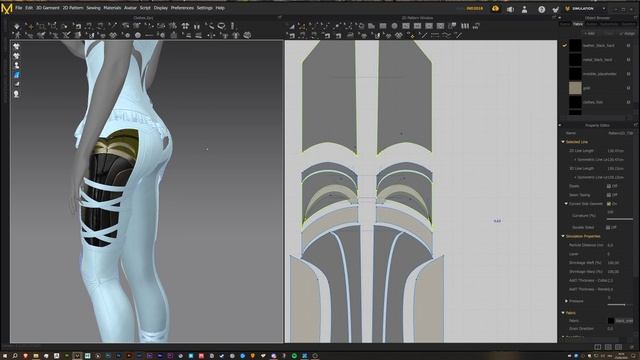Open the File menu
The width and height of the screenshot is (640, 360).
[19, 8]
